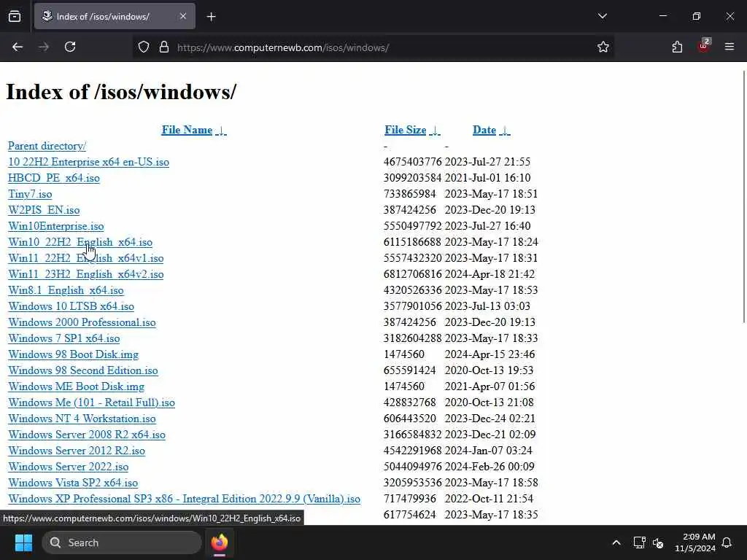Screen dimensions: 747x560
Task: Show hidden system tray icons chevron
Action: tap(616, 542)
